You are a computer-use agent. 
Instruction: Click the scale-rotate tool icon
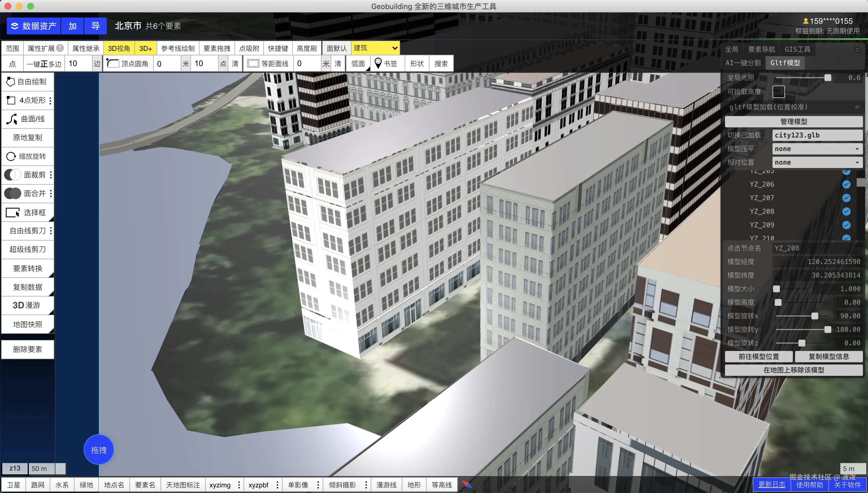[x=11, y=156]
